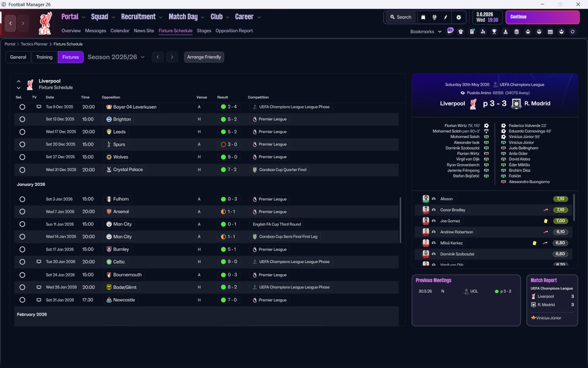Click the TV icon on the Bayer 04 Leverkusen row
588x368 pixels.
coord(39,107)
